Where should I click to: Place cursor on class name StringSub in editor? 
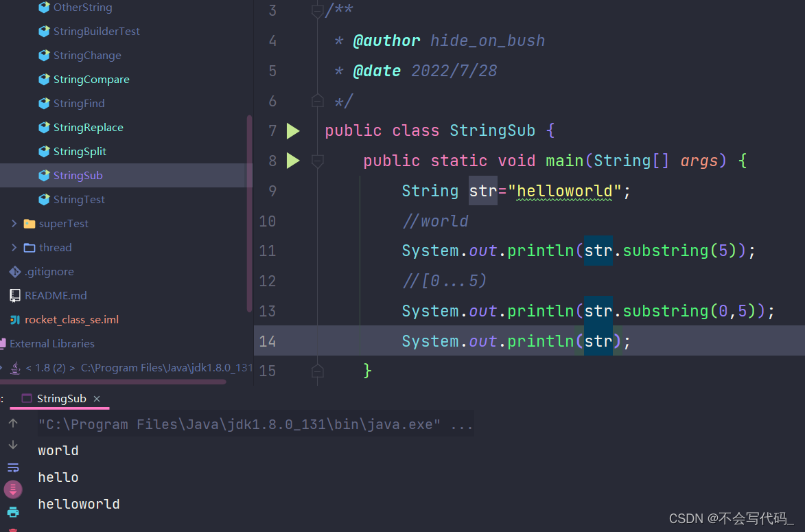click(492, 130)
